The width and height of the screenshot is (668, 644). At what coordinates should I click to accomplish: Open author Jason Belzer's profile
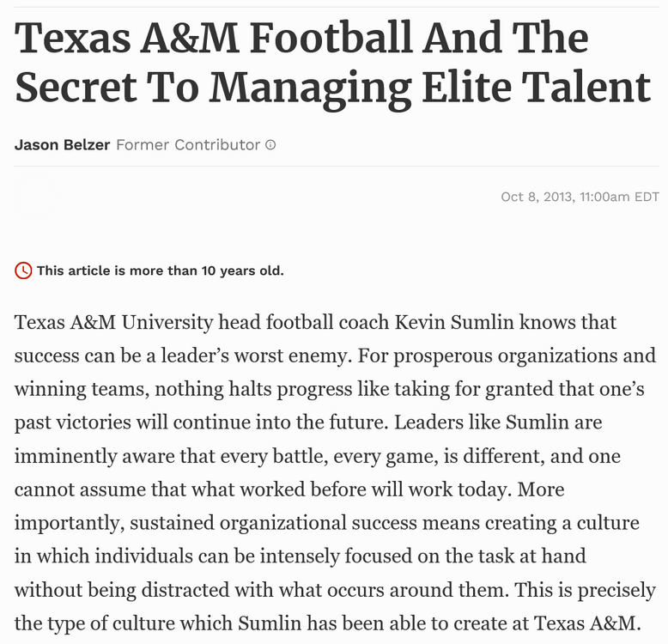coord(62,145)
